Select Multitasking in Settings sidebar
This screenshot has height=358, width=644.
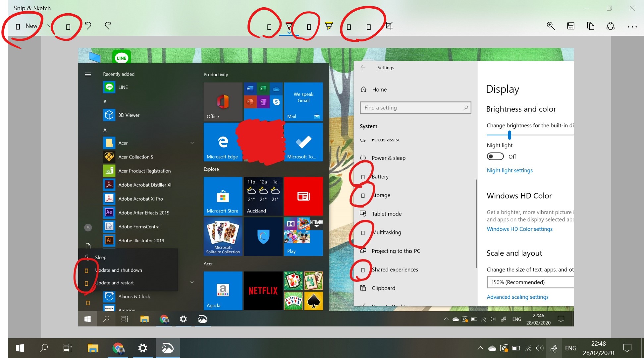tap(415, 232)
